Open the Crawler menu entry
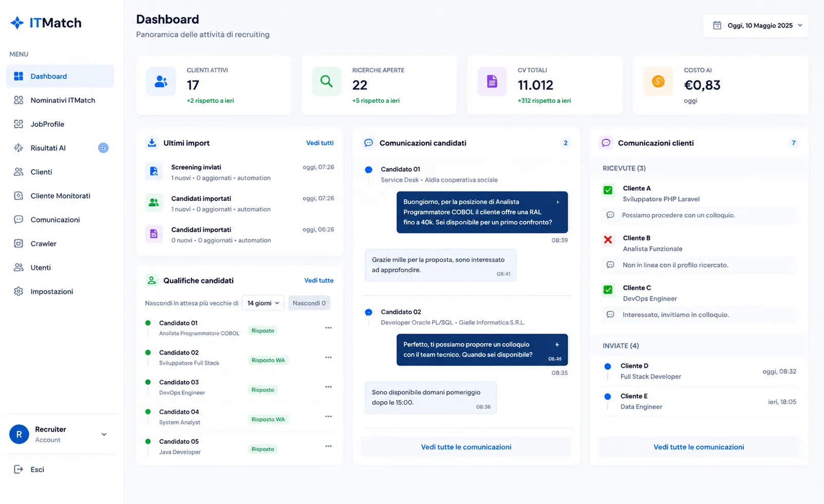Screen dimensions: 824x504 pyautogui.click(x=60, y=244)
